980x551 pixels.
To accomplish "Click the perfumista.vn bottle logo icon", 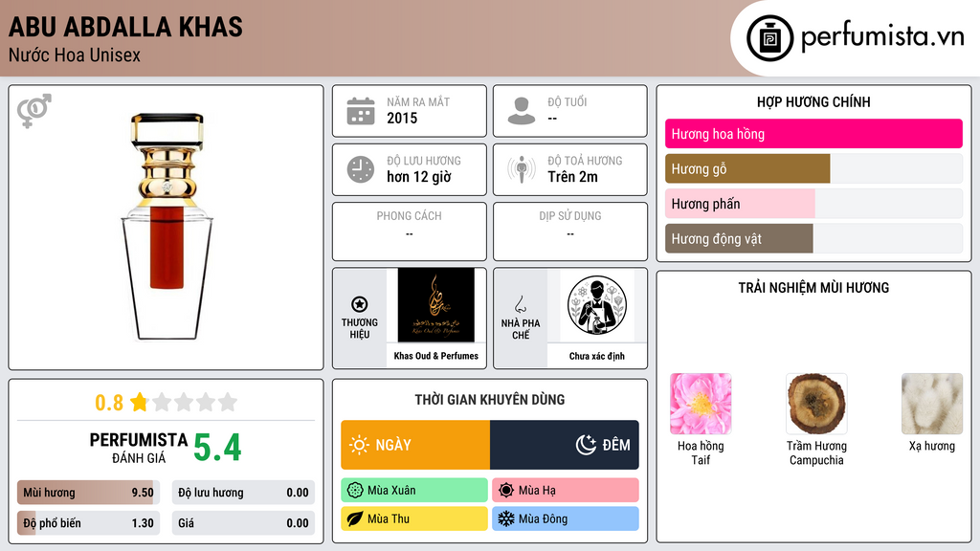I will tap(769, 38).
